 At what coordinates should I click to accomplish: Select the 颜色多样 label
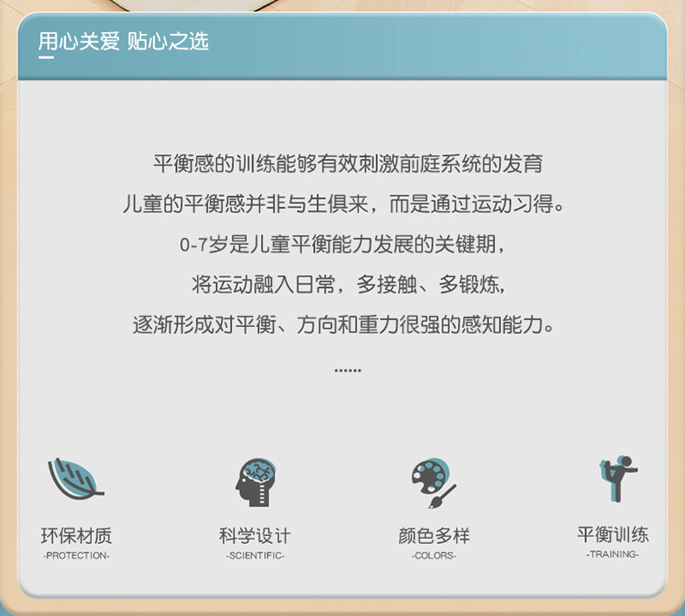coord(434,535)
